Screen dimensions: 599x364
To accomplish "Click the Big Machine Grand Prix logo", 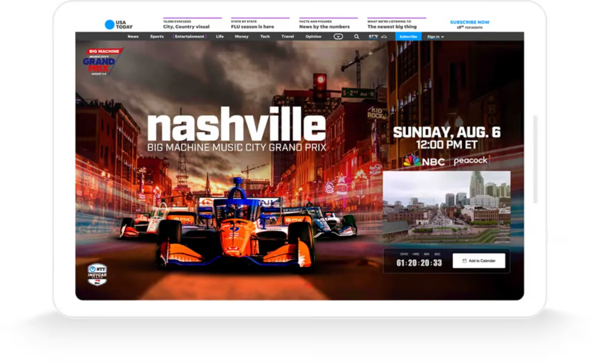I will click(102, 61).
